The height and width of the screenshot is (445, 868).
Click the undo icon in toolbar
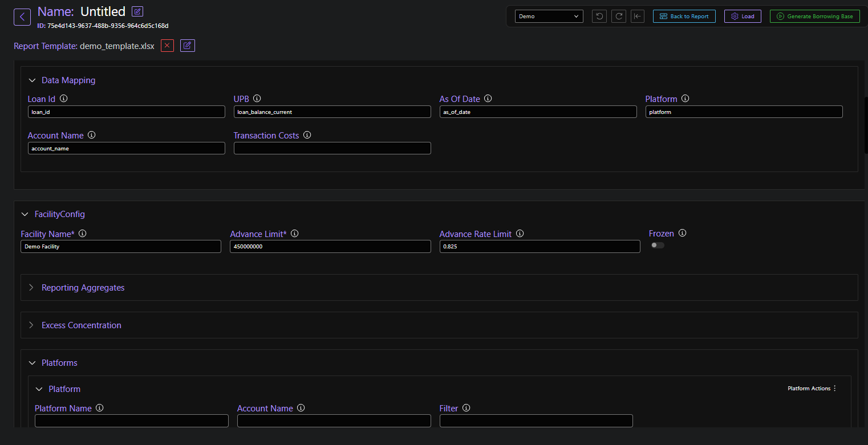pos(599,17)
